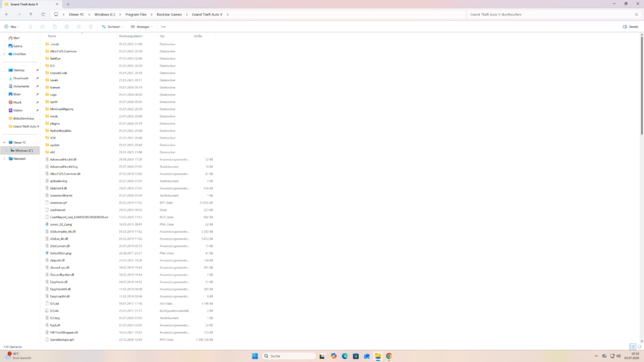This screenshot has height=362, width=644.
Task: Click the Paste icon in toolbar
Action: click(54, 26)
